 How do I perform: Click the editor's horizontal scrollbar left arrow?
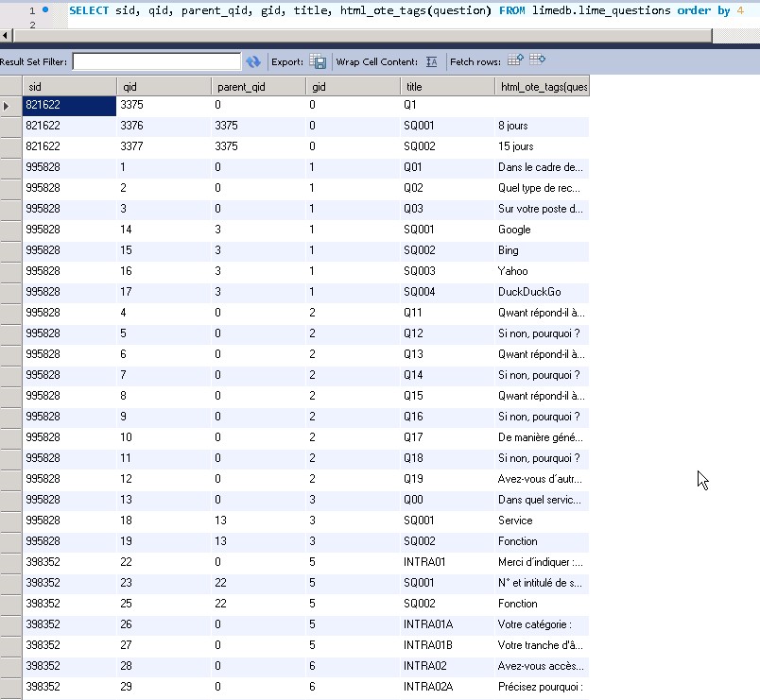tap(7, 36)
